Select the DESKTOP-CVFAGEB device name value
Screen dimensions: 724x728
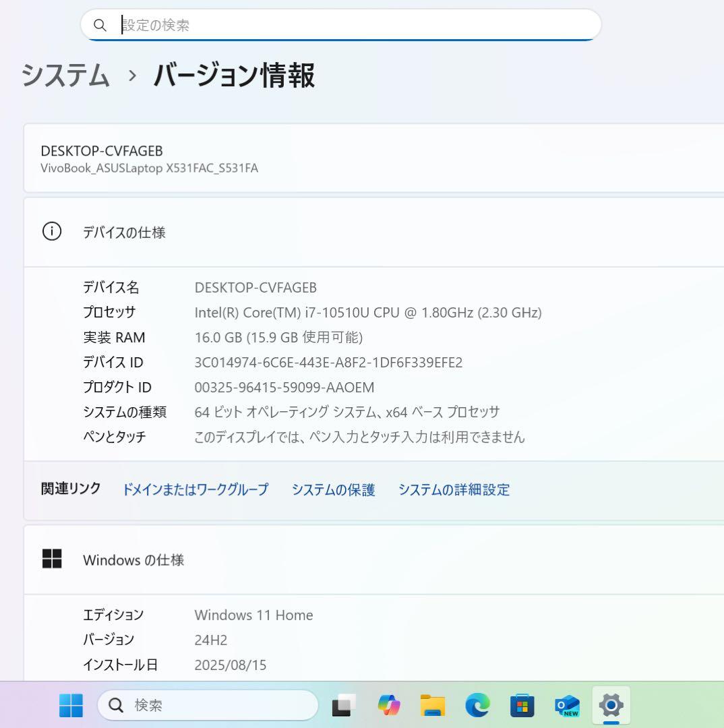pos(255,288)
